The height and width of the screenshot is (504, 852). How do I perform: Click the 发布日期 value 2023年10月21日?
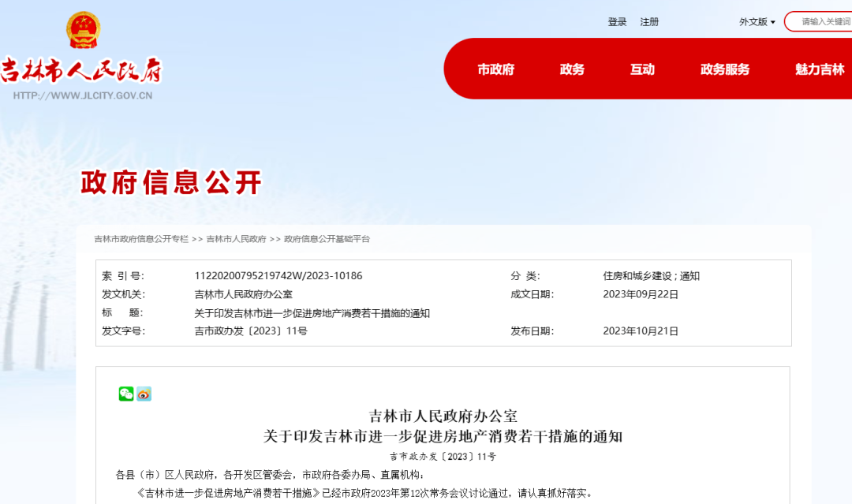[641, 331]
